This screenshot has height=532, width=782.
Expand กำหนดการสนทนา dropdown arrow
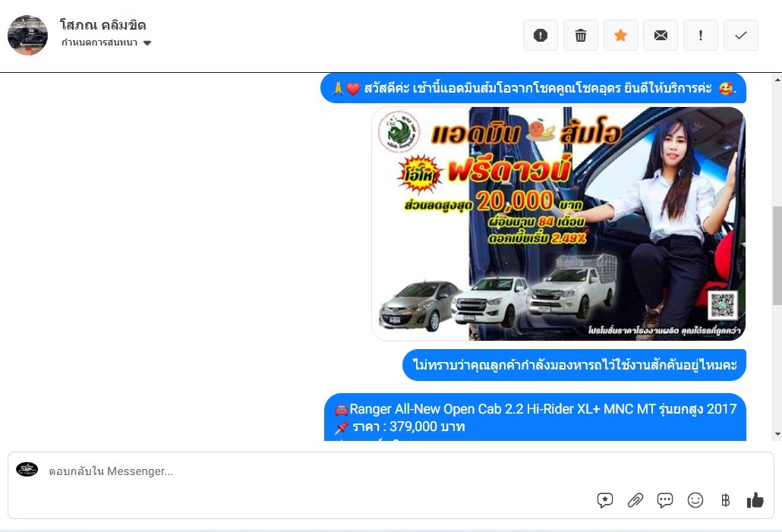[147, 43]
